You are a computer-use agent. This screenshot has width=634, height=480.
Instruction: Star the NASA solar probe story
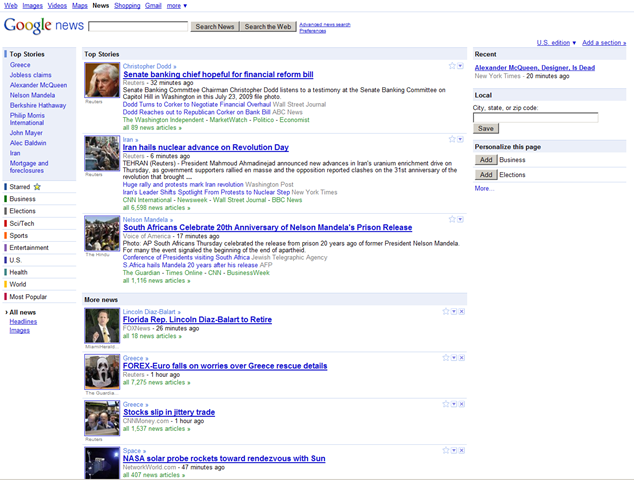[x=446, y=450]
